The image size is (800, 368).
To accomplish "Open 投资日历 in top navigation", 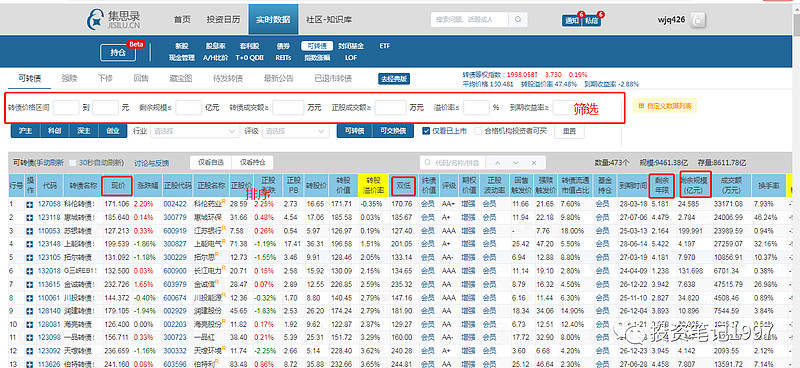I will pyautogui.click(x=223, y=19).
